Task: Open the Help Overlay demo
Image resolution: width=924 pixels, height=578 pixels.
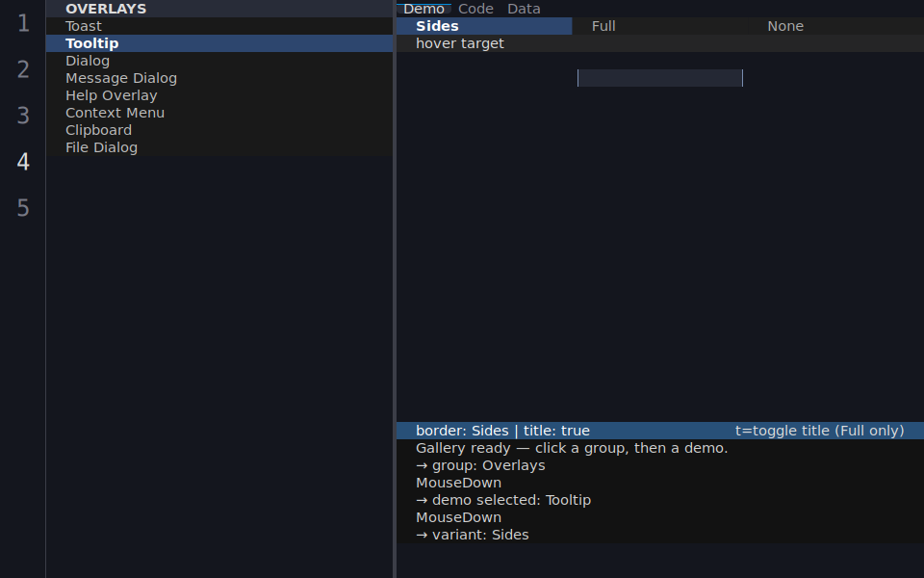Action: (x=219, y=95)
